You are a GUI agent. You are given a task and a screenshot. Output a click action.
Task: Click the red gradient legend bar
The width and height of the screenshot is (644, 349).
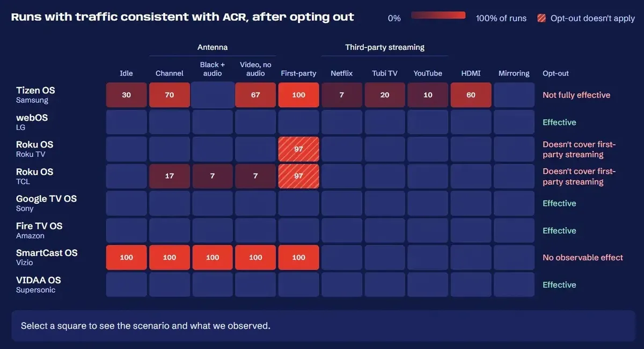click(x=438, y=16)
